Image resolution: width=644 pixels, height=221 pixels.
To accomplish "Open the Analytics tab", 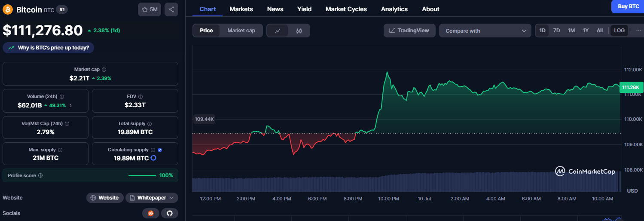I will point(394,9).
